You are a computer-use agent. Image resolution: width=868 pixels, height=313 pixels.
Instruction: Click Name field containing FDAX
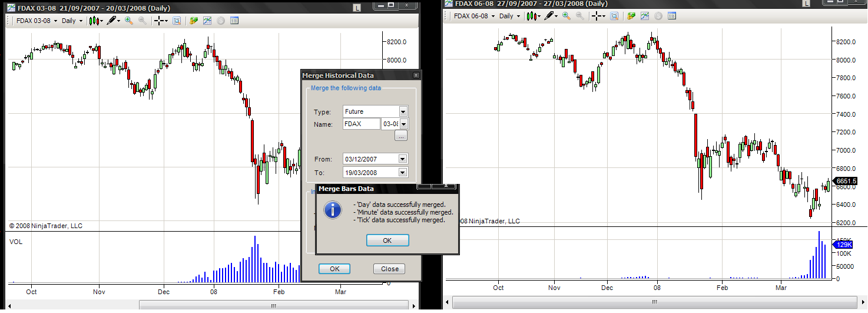pos(362,124)
